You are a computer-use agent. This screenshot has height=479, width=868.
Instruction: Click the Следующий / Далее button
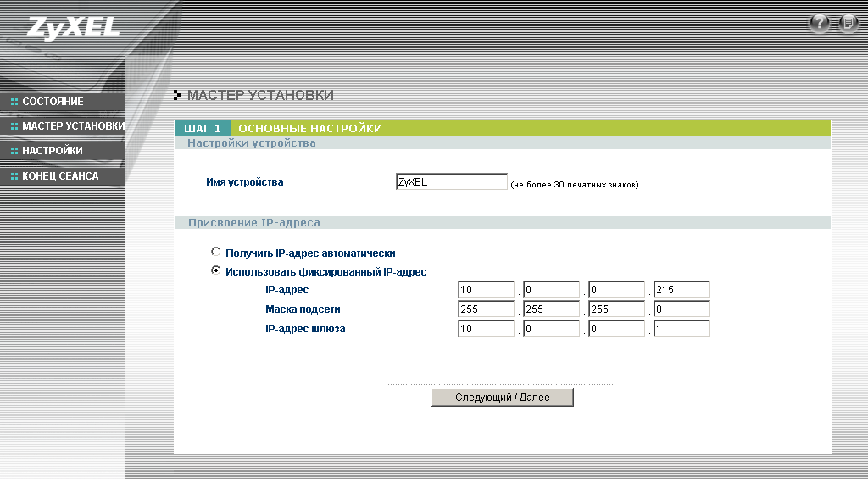(x=503, y=398)
